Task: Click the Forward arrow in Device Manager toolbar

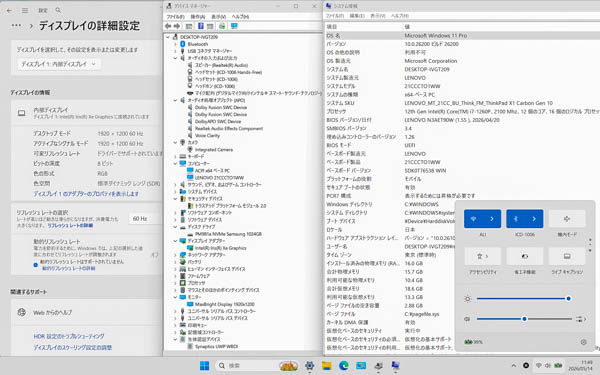Action: (x=177, y=26)
